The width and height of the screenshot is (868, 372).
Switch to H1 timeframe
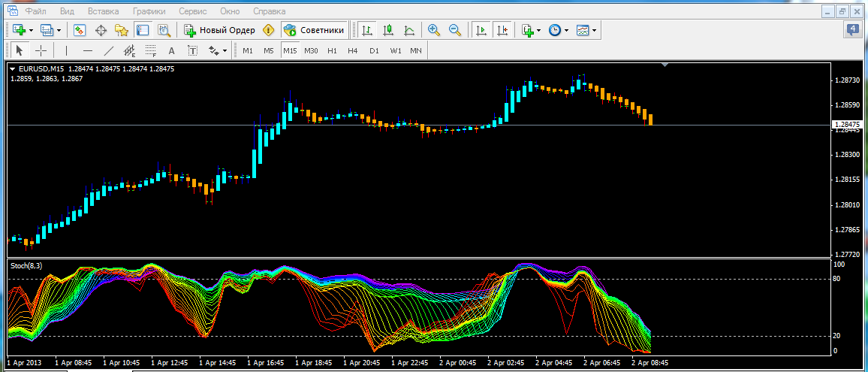332,50
